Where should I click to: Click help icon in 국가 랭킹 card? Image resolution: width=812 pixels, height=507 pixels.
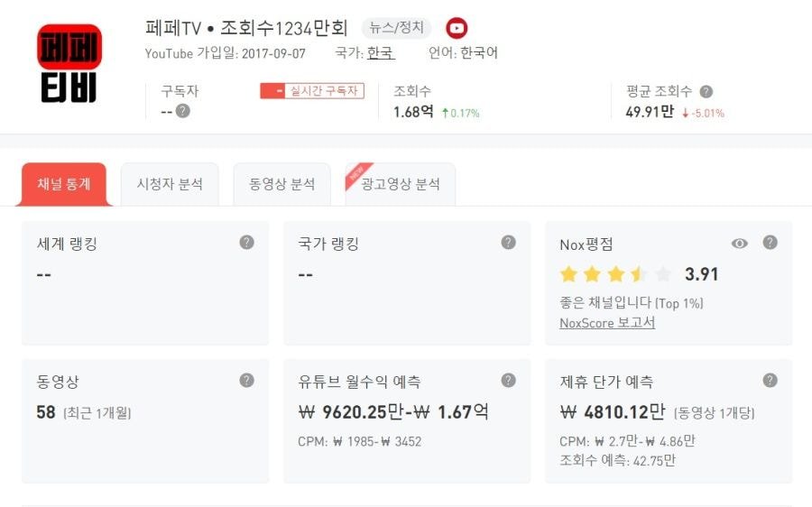coord(508,243)
